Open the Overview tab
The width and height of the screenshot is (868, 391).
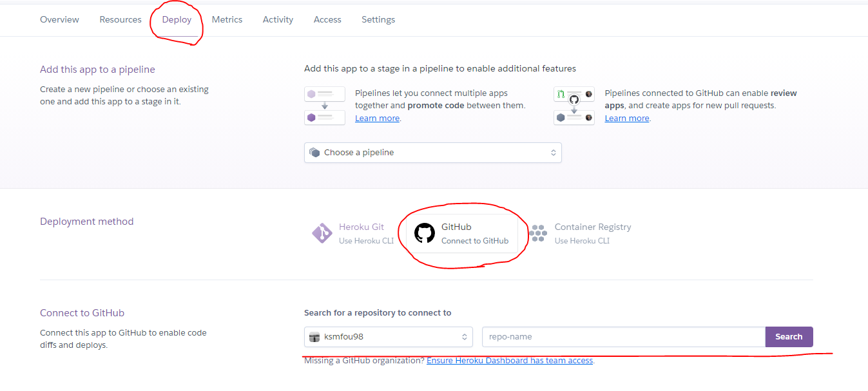[59, 20]
